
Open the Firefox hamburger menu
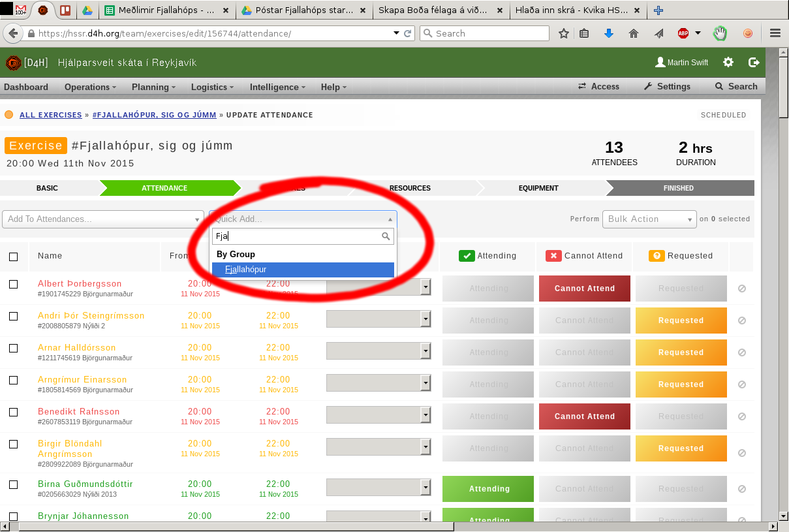pyautogui.click(x=775, y=33)
